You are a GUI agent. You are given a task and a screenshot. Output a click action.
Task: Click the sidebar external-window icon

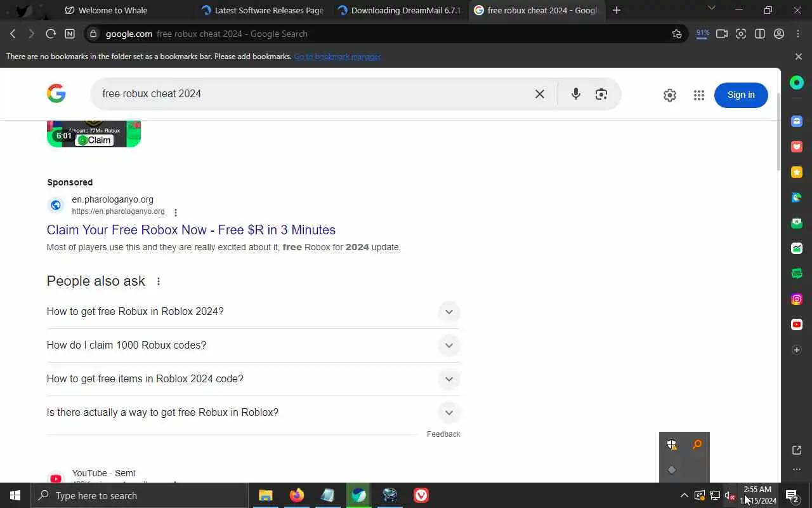(797, 450)
